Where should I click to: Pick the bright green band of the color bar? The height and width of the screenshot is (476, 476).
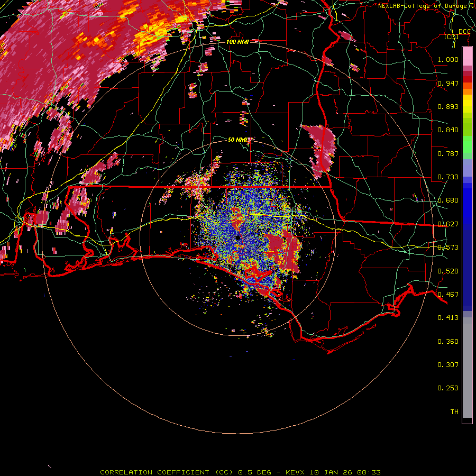467,144
